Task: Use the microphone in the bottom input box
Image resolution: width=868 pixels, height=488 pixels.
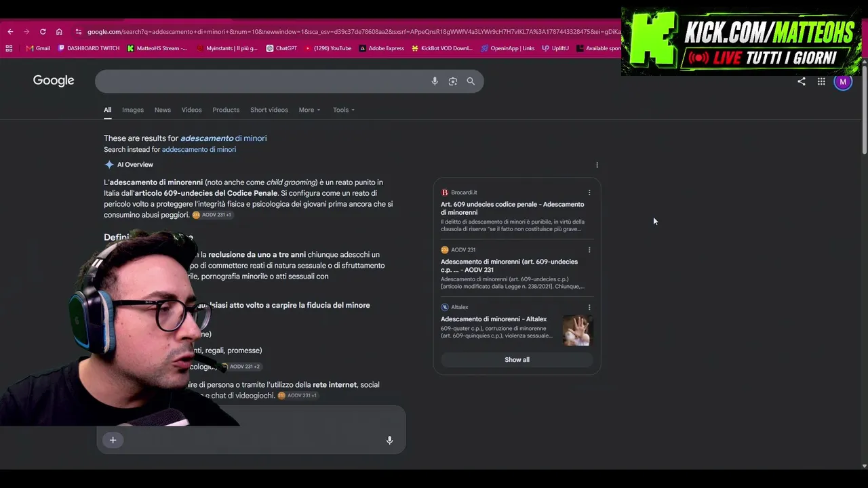Action: (389, 440)
